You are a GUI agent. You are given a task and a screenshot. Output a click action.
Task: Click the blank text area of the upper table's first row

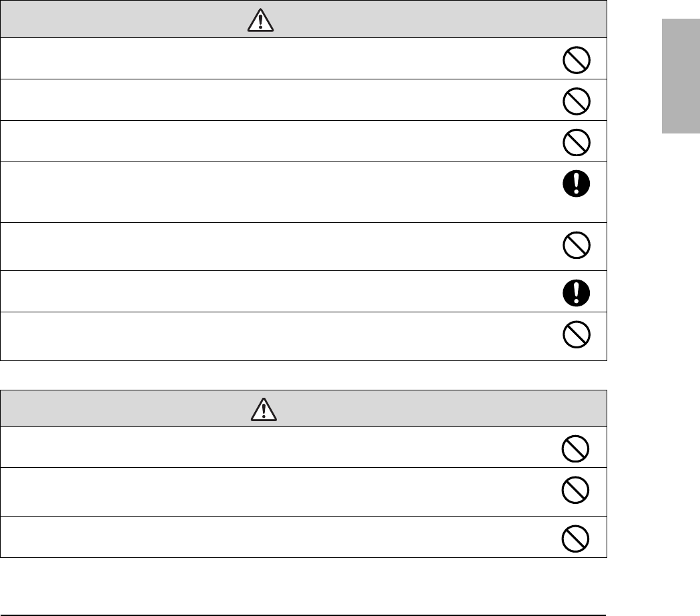pos(267,59)
